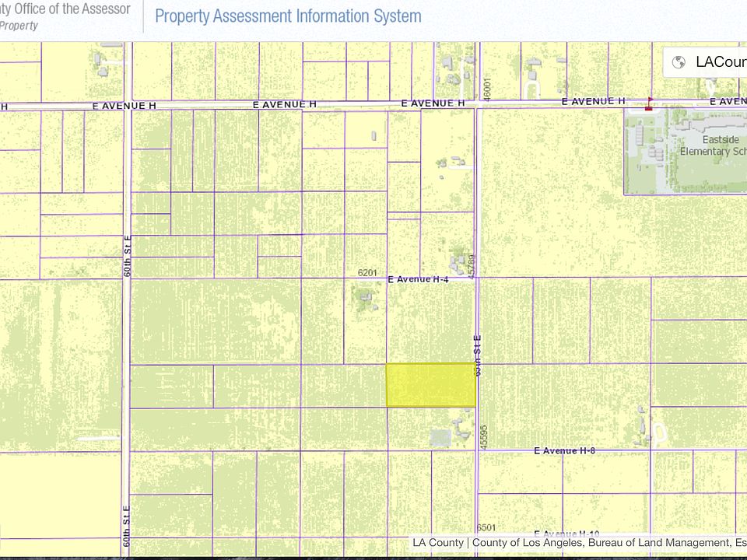Select the highlighted yellow parcel
This screenshot has height=560, width=747.
430,385
